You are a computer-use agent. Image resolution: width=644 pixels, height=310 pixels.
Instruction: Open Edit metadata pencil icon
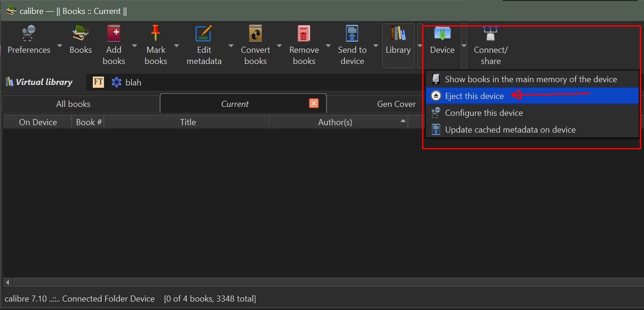[204, 34]
